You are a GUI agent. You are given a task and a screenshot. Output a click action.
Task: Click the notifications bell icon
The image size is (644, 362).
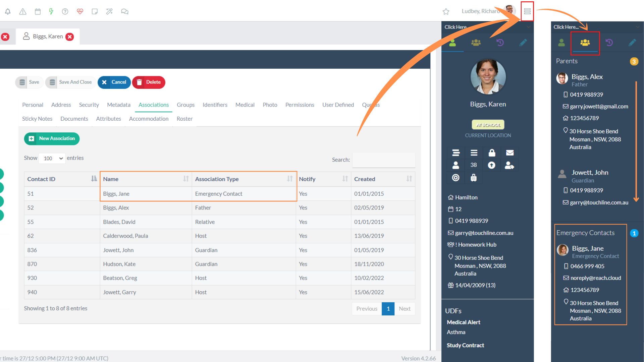click(x=8, y=11)
